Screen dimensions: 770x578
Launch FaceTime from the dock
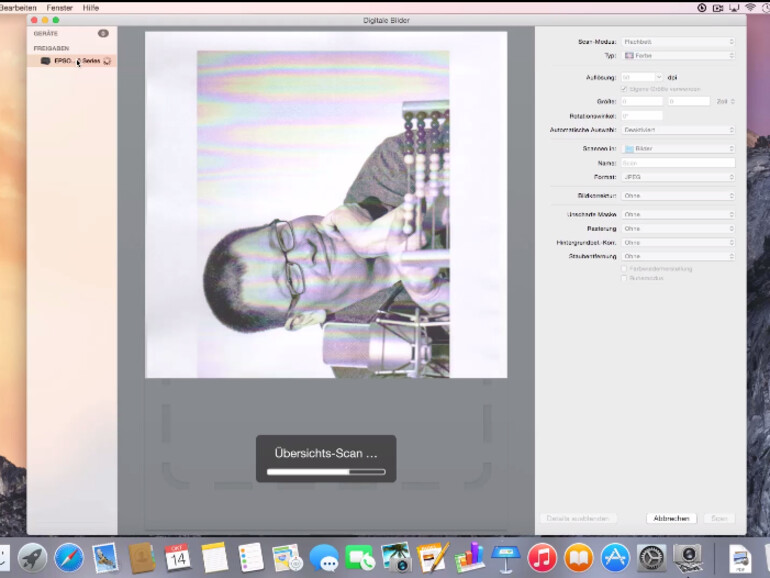(360, 557)
